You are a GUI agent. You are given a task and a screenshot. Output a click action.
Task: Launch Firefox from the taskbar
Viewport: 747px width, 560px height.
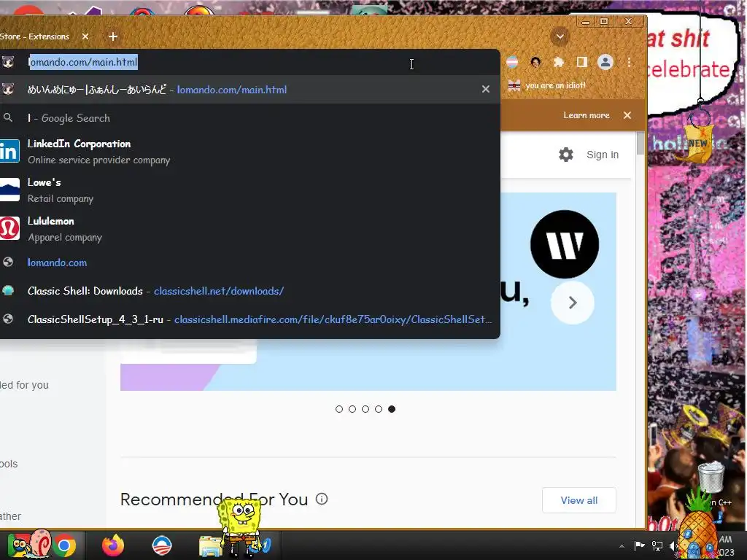tap(113, 545)
